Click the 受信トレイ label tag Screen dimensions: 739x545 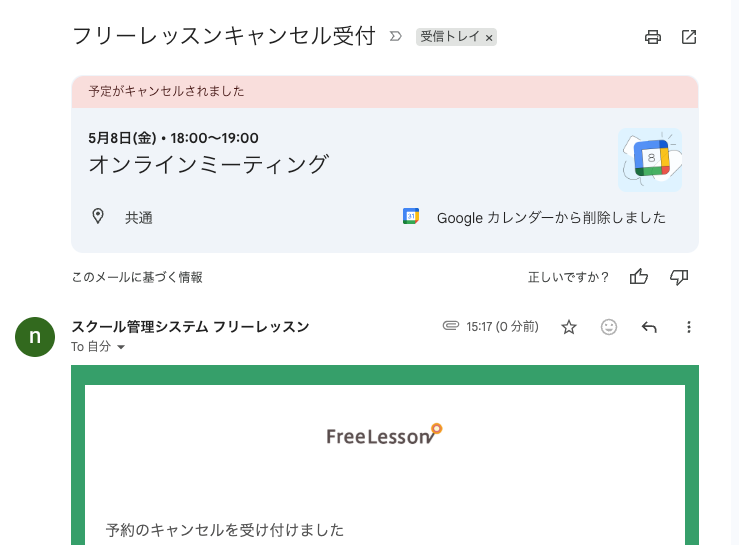450,37
